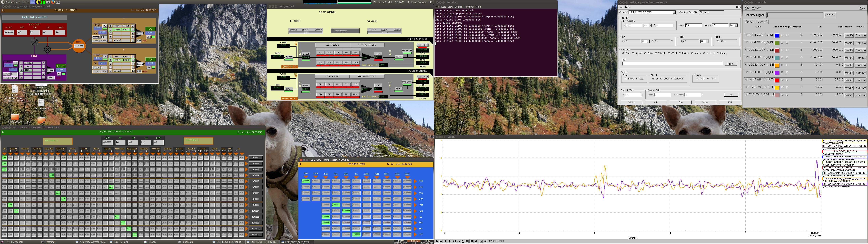The width and height of the screenshot is (868, 244).
Task: Open the View menu in Terminal
Action: 450,7
